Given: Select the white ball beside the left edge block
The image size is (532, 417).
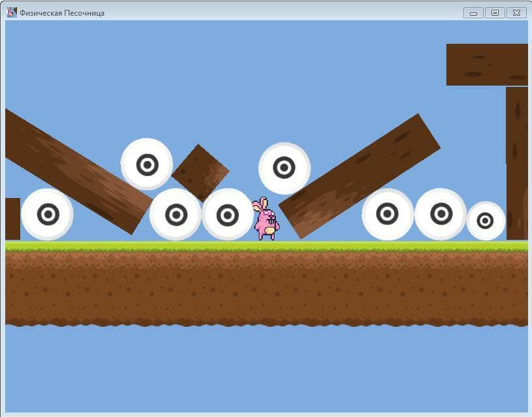Looking at the screenshot, I should coord(48,214).
